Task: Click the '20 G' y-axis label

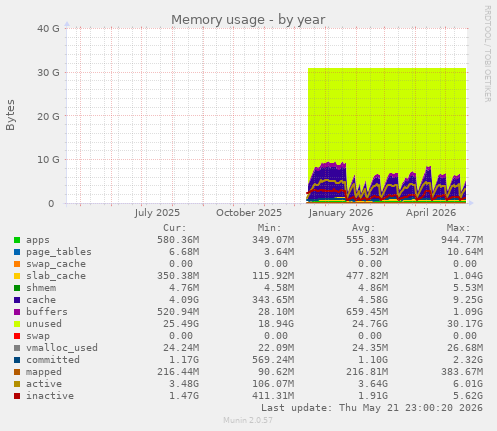Action: click(x=48, y=116)
